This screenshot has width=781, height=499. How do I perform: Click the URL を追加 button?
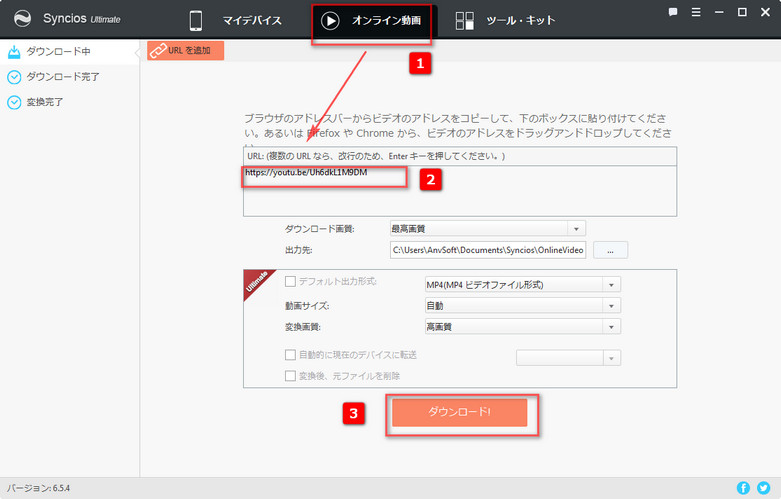(x=185, y=50)
